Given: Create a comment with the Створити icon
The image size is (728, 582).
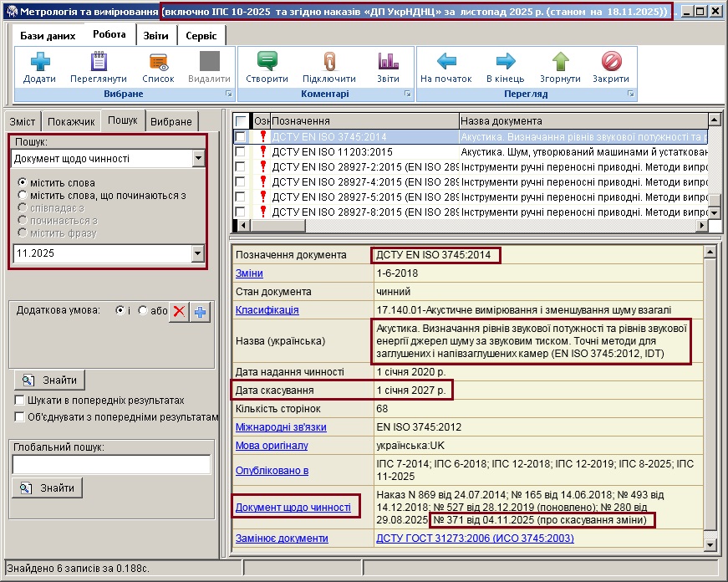Looking at the screenshot, I should pyautogui.click(x=267, y=62).
